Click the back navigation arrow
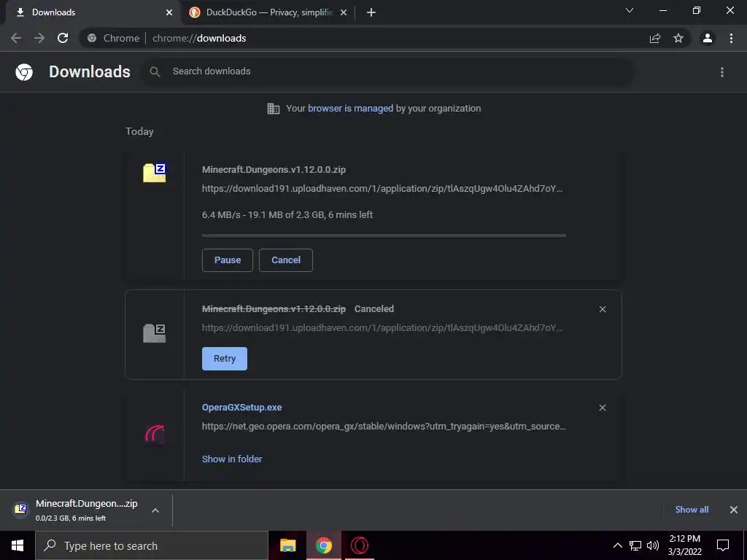 16,38
